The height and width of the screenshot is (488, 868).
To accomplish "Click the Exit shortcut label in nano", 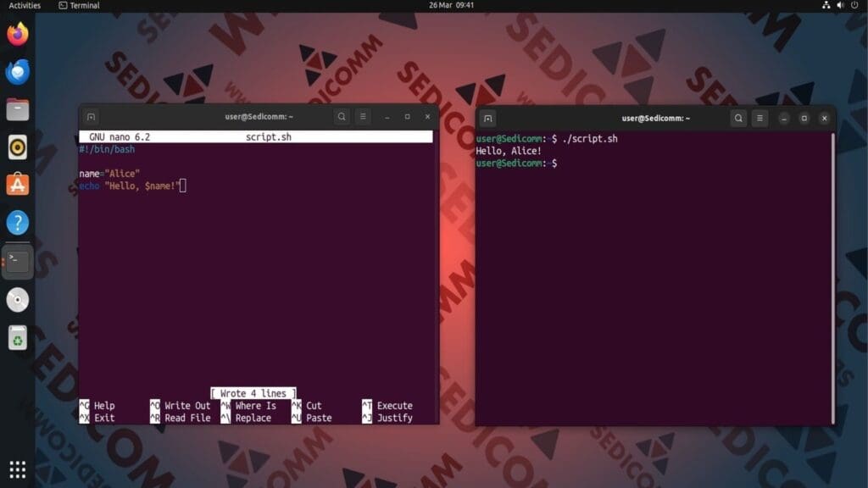I will point(103,417).
